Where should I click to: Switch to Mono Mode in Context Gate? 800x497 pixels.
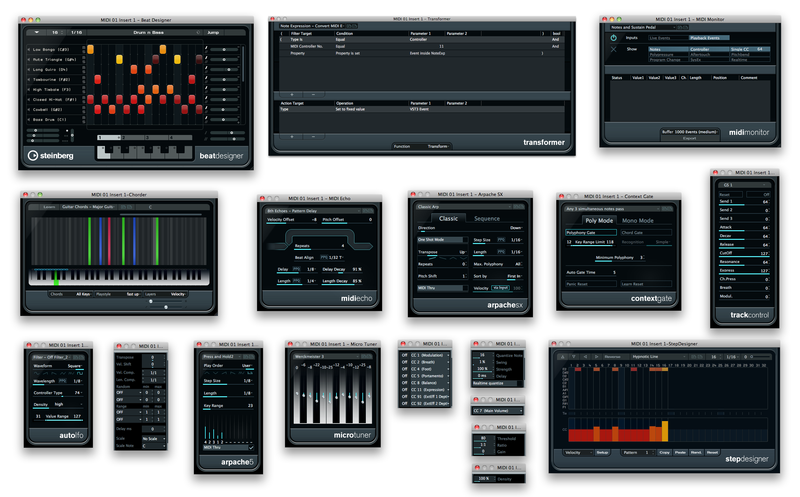pos(638,220)
